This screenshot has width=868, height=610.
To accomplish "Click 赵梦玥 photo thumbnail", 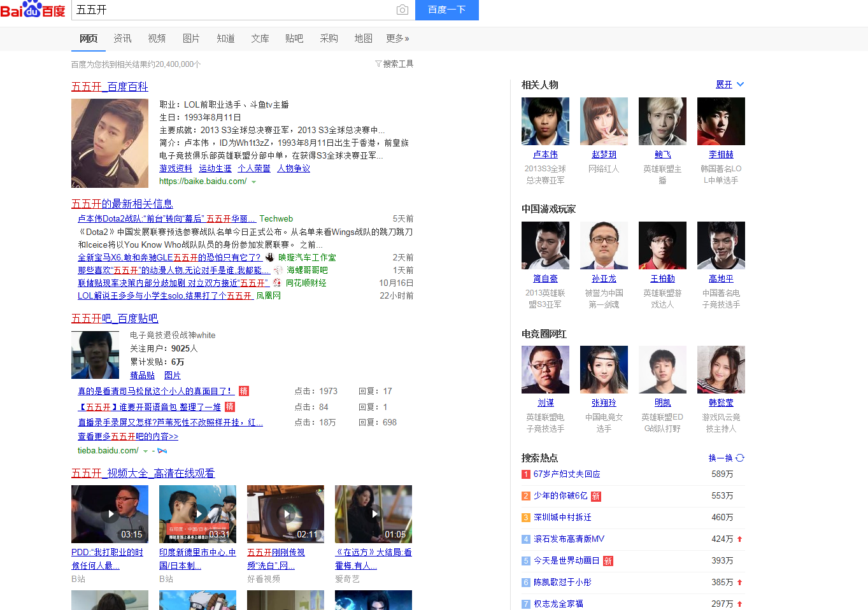I will (604, 121).
